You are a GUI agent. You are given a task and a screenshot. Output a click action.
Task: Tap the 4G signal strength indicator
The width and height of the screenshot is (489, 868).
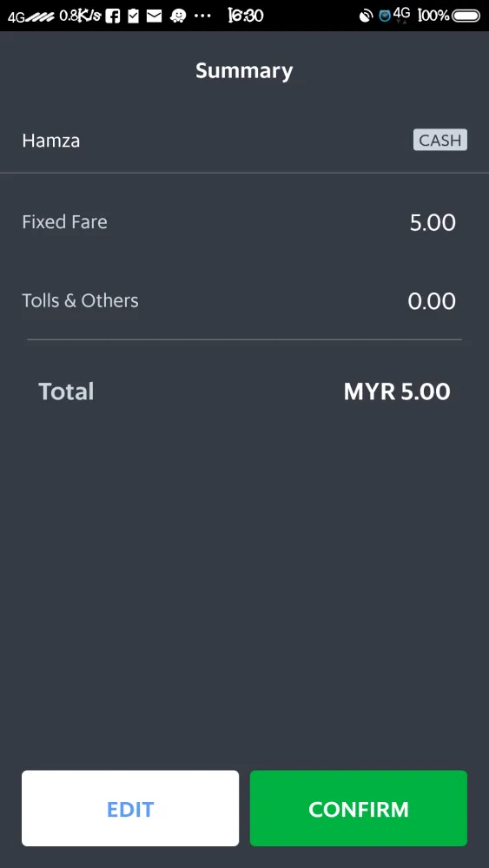tap(31, 16)
